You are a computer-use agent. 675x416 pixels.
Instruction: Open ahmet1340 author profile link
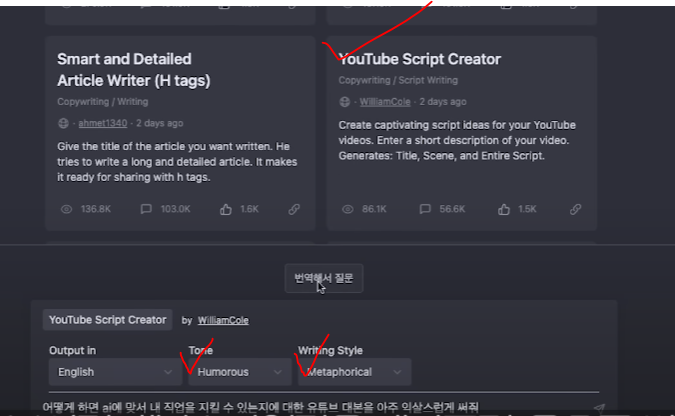102,123
